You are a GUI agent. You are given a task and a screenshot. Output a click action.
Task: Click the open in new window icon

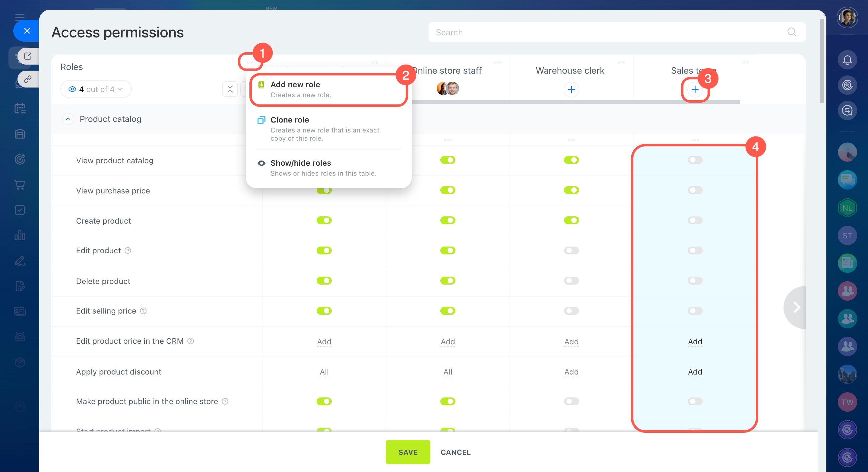[28, 56]
